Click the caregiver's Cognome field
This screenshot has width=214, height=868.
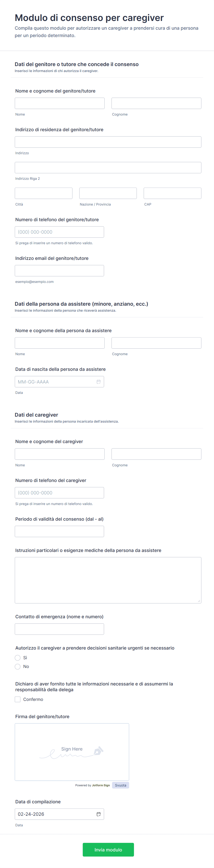coord(156,454)
